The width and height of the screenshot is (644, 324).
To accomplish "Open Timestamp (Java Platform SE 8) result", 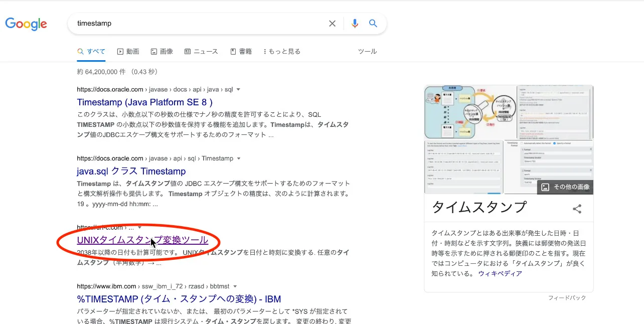I will (x=145, y=102).
